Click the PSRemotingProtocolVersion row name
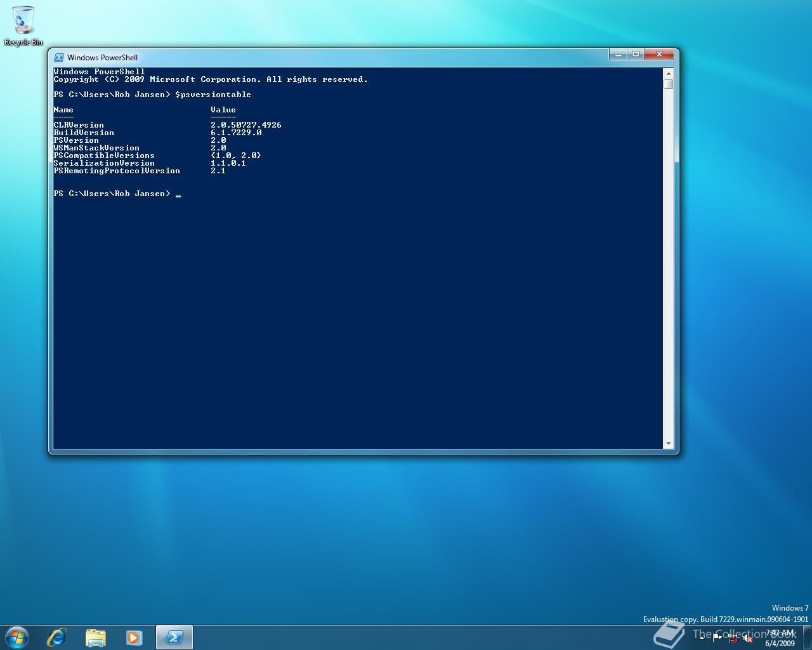812x650 pixels. coord(117,171)
